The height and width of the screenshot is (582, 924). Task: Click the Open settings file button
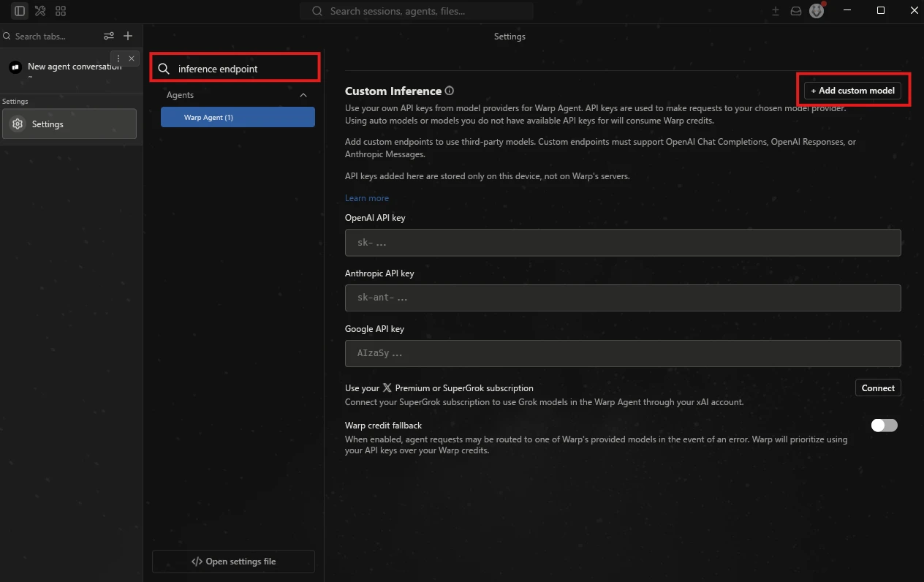click(x=233, y=562)
